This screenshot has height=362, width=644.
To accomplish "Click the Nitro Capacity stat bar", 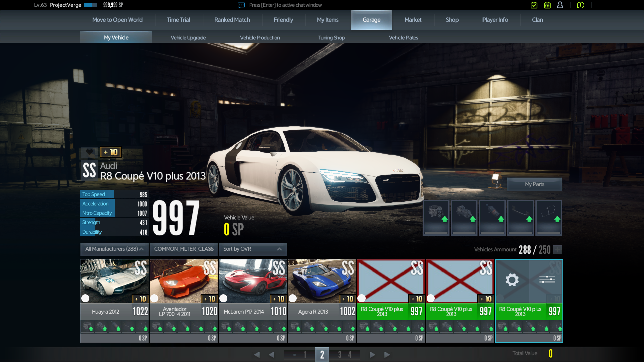I will coord(115,213).
